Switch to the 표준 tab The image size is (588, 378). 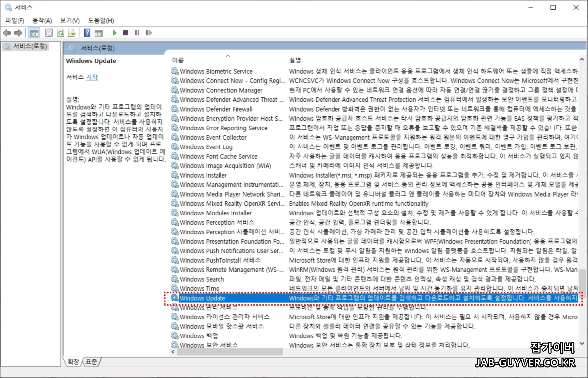91,361
